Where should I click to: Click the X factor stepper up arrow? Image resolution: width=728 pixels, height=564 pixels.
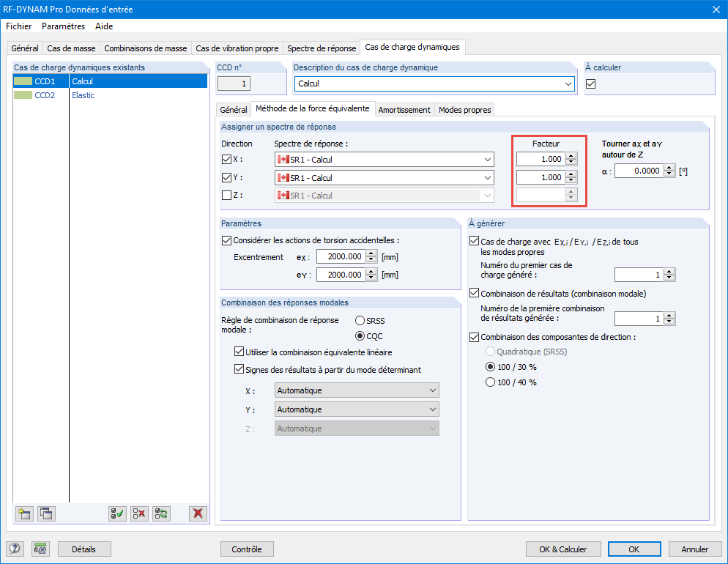pyautogui.click(x=571, y=156)
